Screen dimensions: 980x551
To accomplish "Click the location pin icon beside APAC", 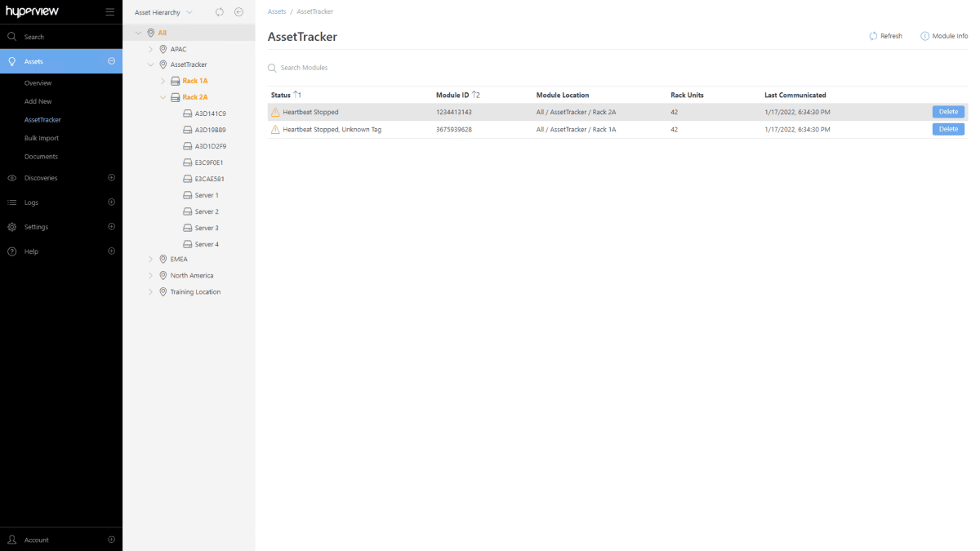I will pos(163,49).
